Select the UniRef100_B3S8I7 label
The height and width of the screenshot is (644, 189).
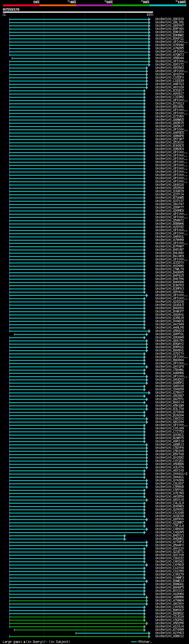coord(170,91)
